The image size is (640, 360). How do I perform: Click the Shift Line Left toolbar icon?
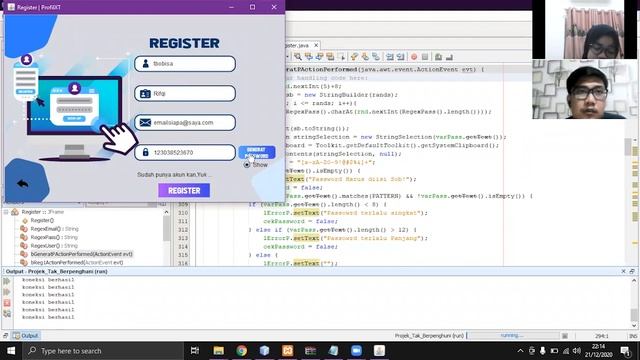[390, 57]
